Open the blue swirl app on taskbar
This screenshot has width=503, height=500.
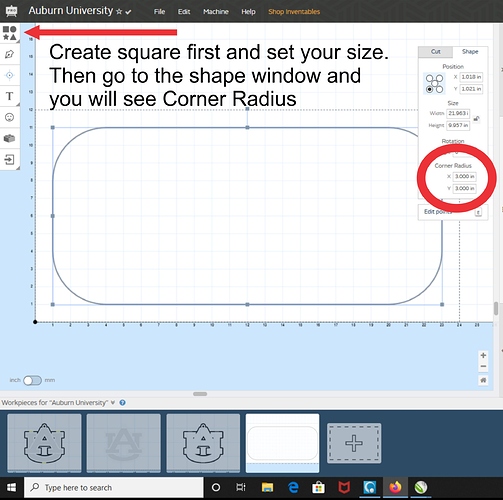[x=370, y=488]
